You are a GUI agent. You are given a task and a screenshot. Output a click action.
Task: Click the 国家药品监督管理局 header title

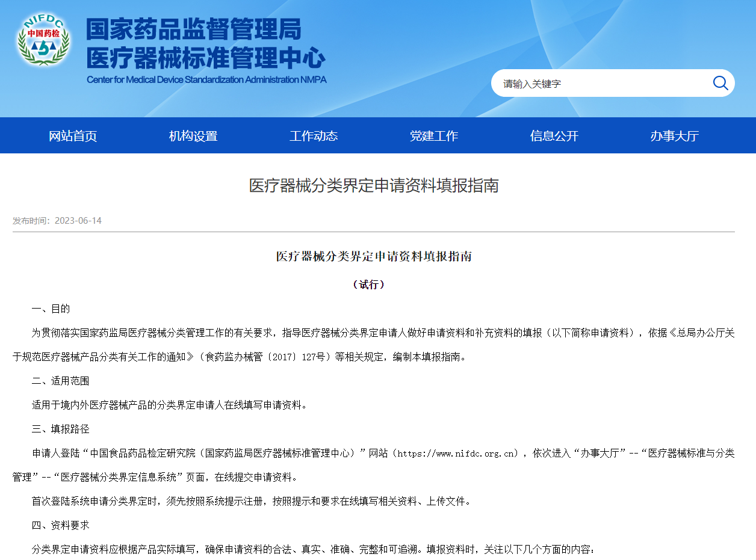tap(194, 28)
